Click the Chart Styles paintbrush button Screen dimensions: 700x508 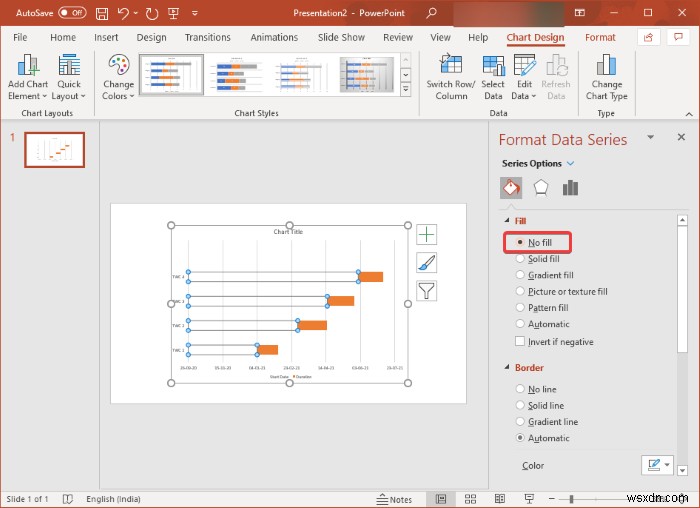coord(426,263)
